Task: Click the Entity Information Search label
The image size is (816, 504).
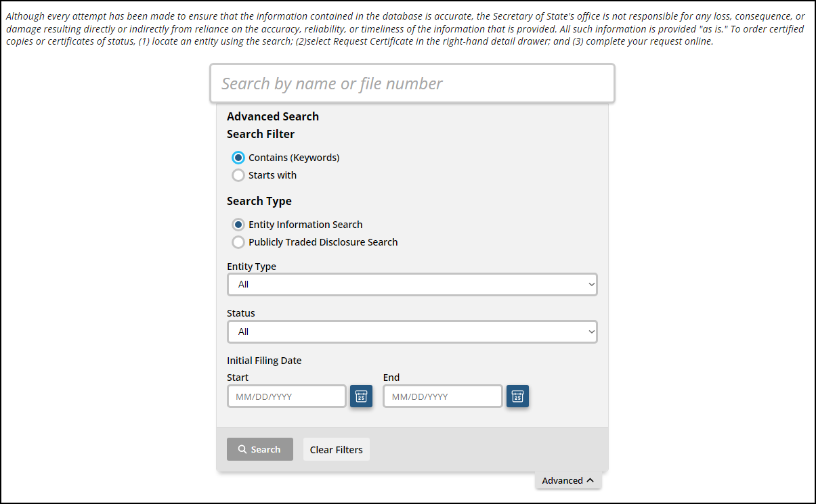Action: click(305, 225)
